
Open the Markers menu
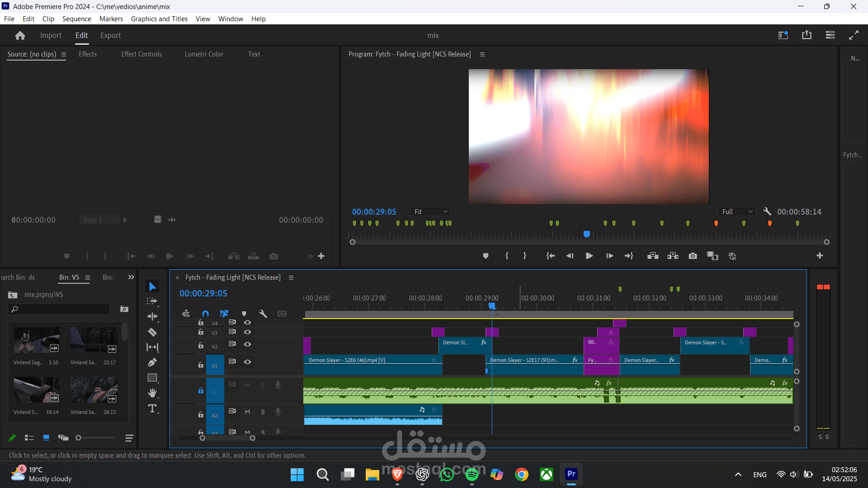tap(111, 19)
